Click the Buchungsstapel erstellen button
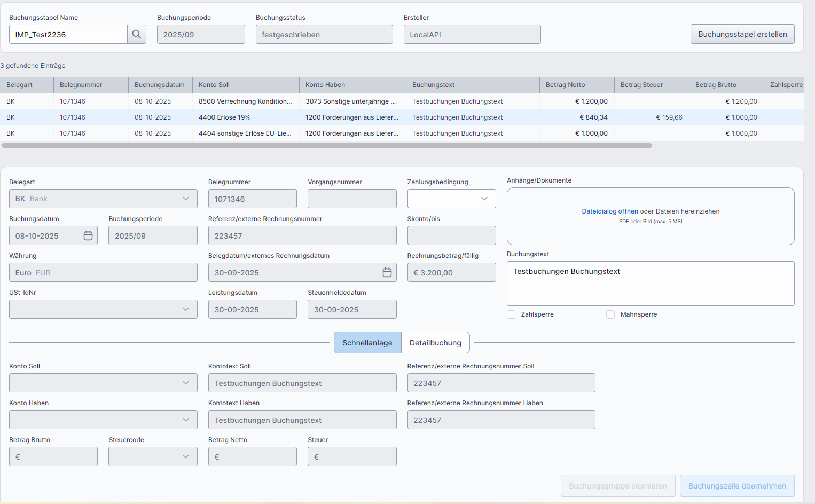 742,34
